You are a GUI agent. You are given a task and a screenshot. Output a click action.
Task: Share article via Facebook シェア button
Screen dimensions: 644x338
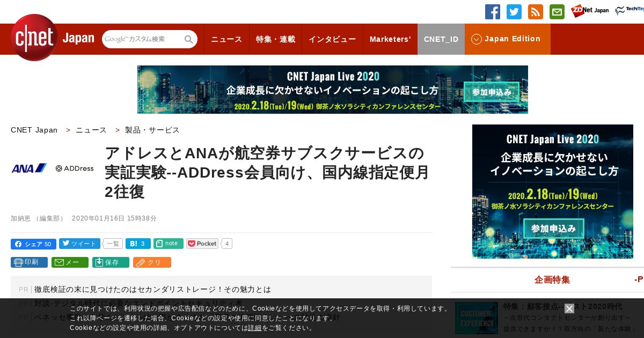33,244
